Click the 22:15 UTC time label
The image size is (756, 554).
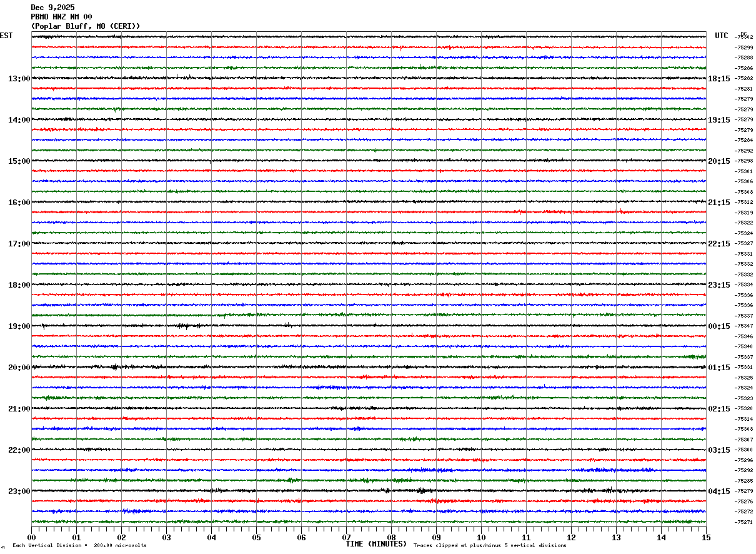pyautogui.click(x=719, y=244)
